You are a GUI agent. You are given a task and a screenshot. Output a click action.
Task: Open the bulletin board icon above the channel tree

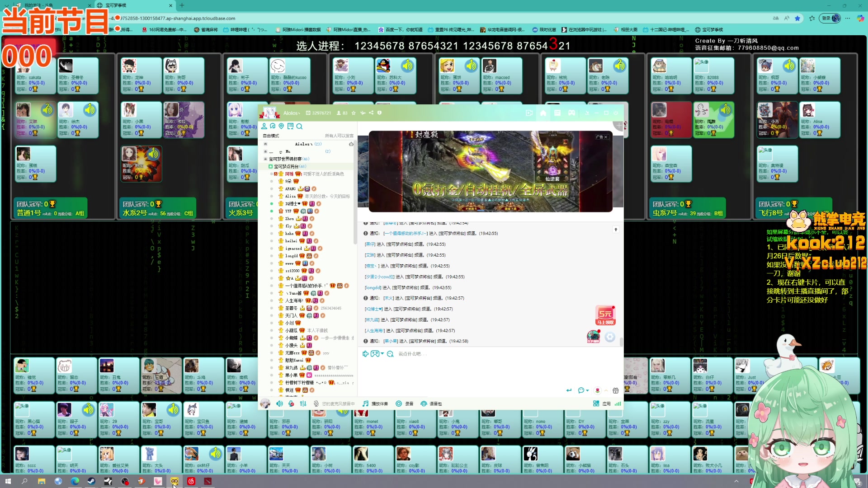(290, 126)
